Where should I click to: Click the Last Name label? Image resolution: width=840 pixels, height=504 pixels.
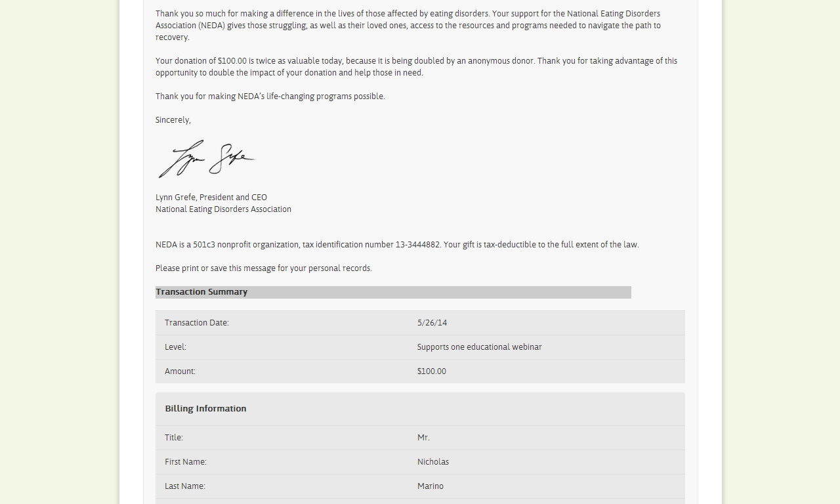pyautogui.click(x=185, y=486)
